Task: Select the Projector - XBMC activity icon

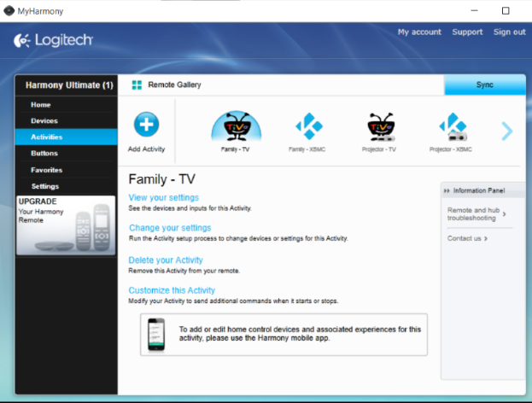Action: [x=453, y=127]
